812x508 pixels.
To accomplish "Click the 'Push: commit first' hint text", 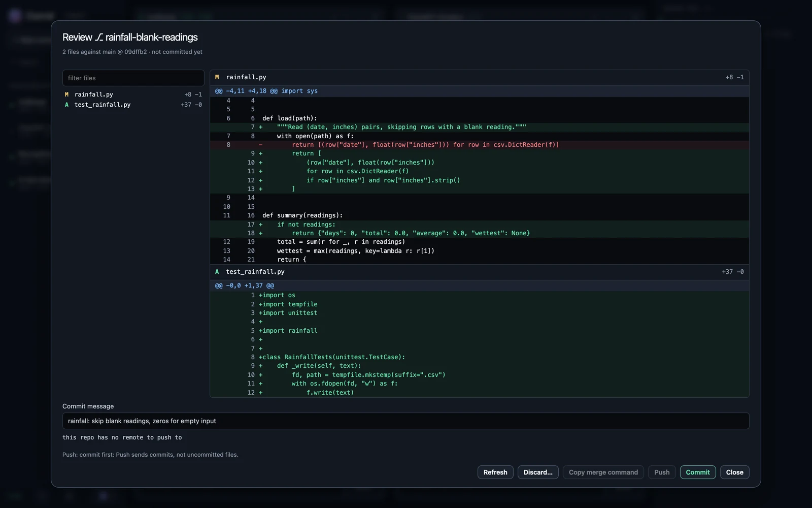I will (150, 455).
